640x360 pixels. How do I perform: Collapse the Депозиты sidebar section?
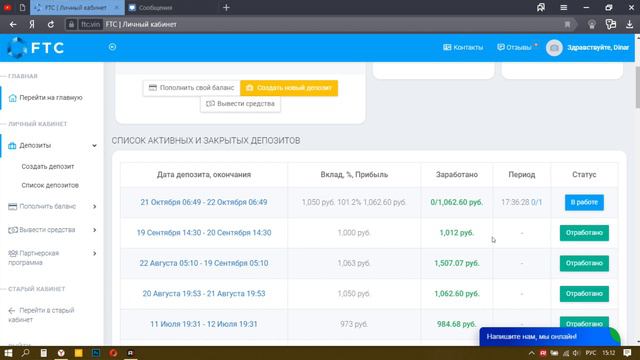pos(94,146)
